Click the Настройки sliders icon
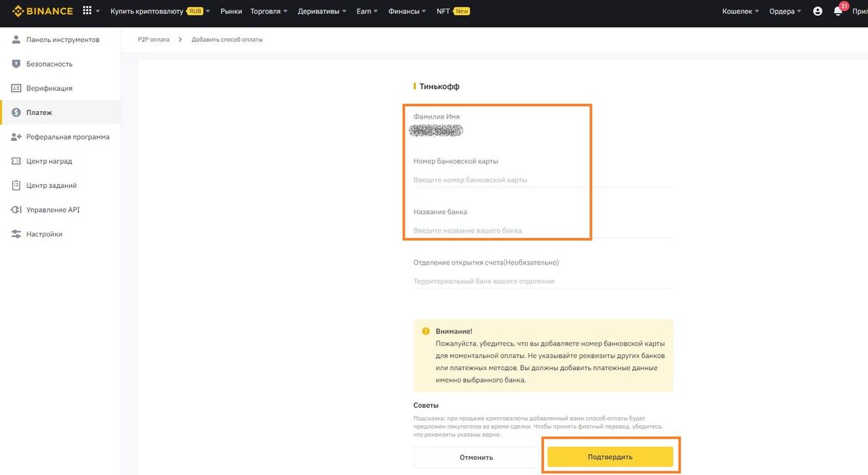 coord(17,234)
